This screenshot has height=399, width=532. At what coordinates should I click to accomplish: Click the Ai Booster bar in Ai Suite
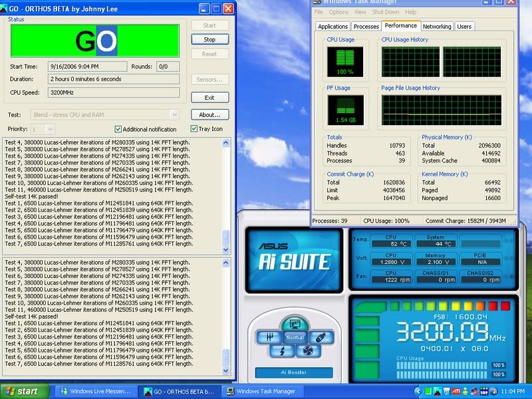[x=294, y=372]
